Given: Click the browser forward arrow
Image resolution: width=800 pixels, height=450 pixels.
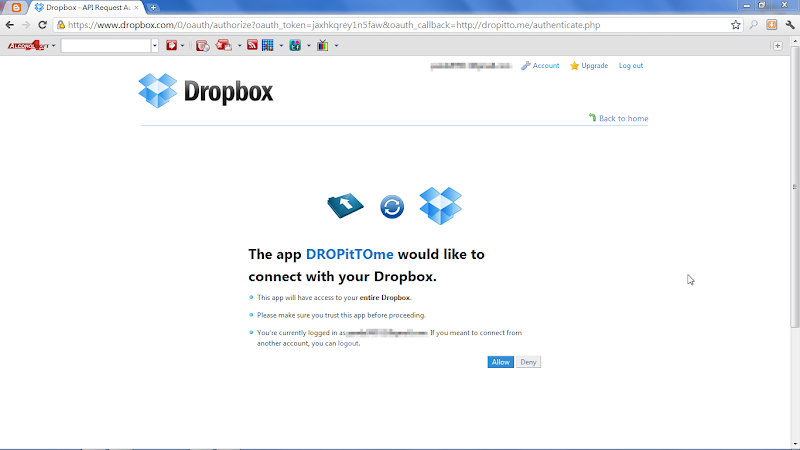Looking at the screenshot, I should [26, 24].
